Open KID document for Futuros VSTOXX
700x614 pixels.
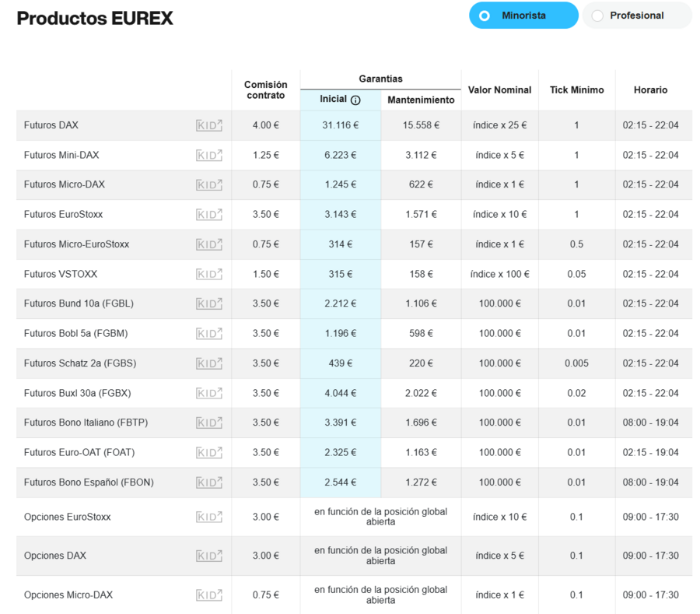point(209,274)
